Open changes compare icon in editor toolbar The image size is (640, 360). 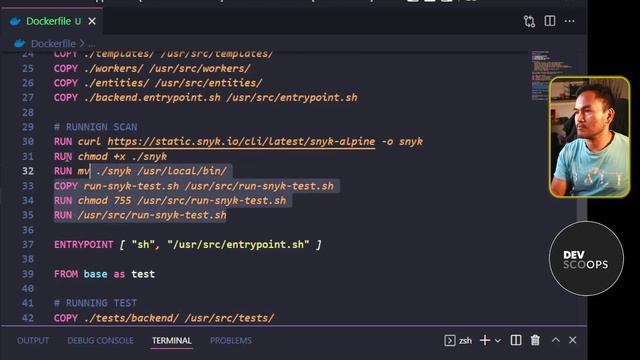pyautogui.click(x=529, y=21)
